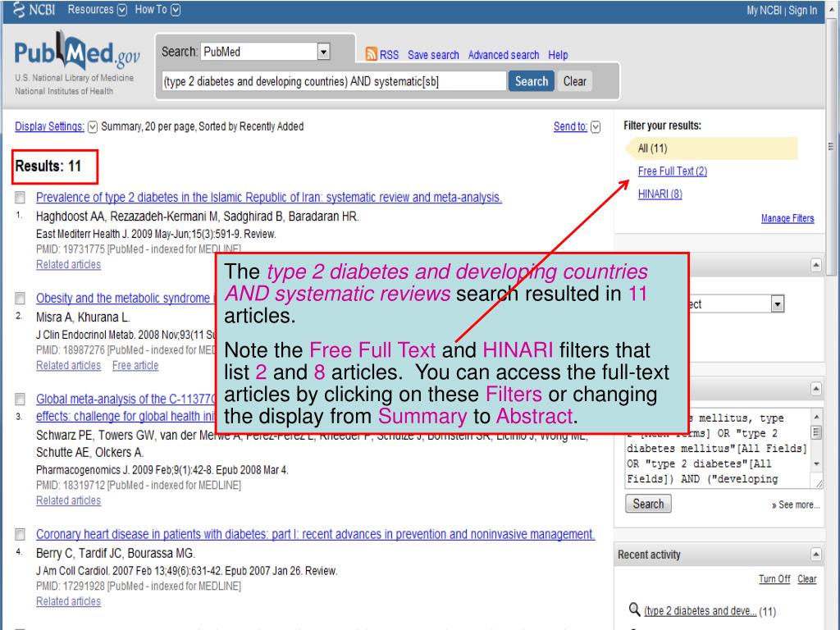Check the box for Obesity and metabolic syndrome article
Viewport: 840px width, 630px height.
20,298
